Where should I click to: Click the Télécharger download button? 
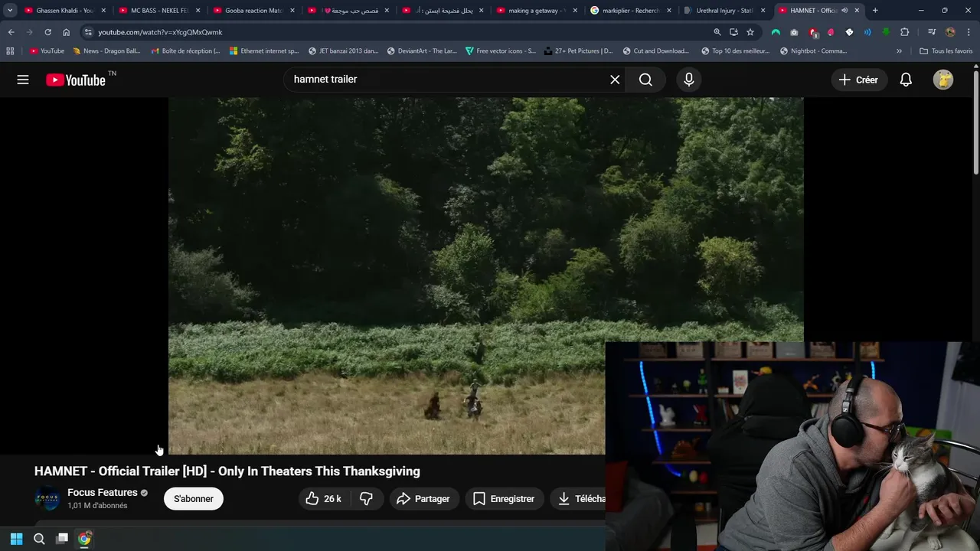pos(578,499)
